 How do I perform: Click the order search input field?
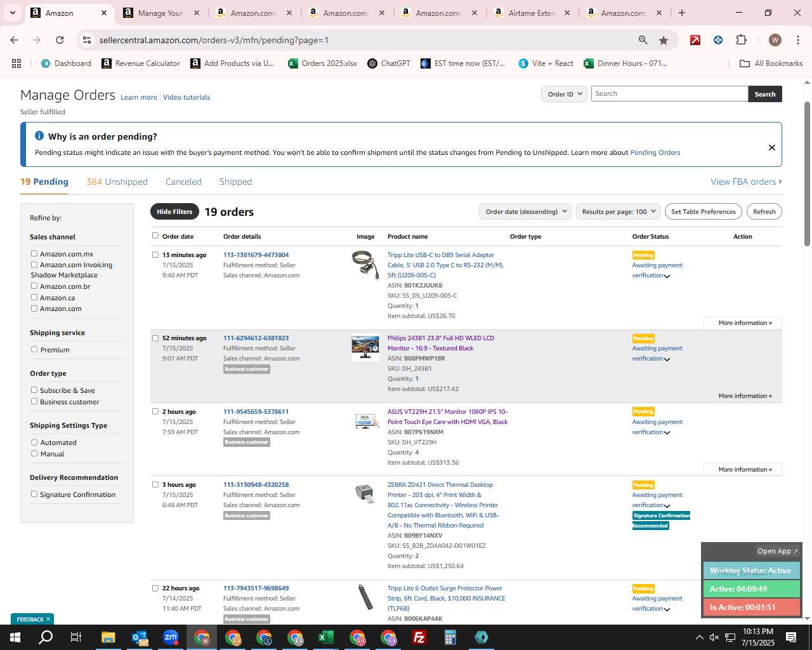point(669,94)
